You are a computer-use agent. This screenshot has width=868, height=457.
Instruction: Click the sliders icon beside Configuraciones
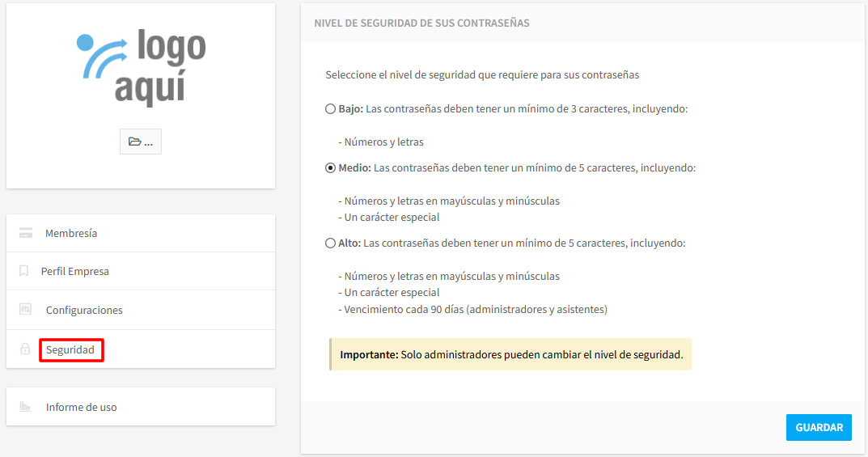26,310
